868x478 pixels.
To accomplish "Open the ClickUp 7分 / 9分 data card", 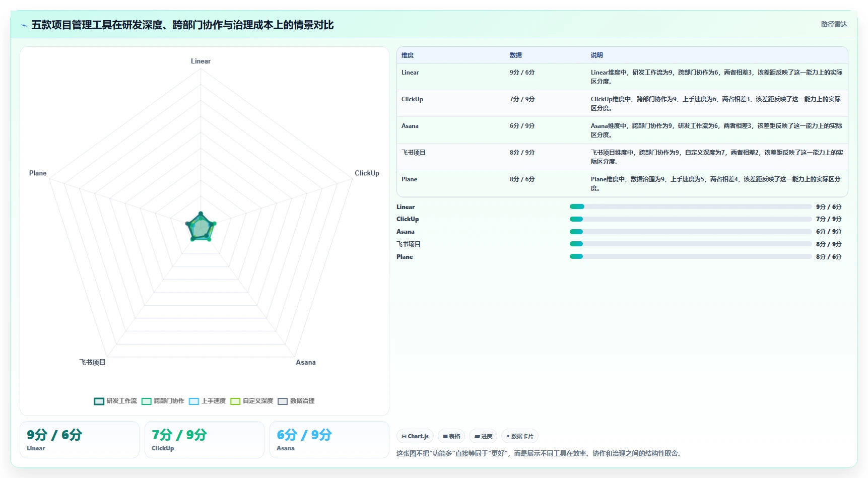I will (x=205, y=440).
